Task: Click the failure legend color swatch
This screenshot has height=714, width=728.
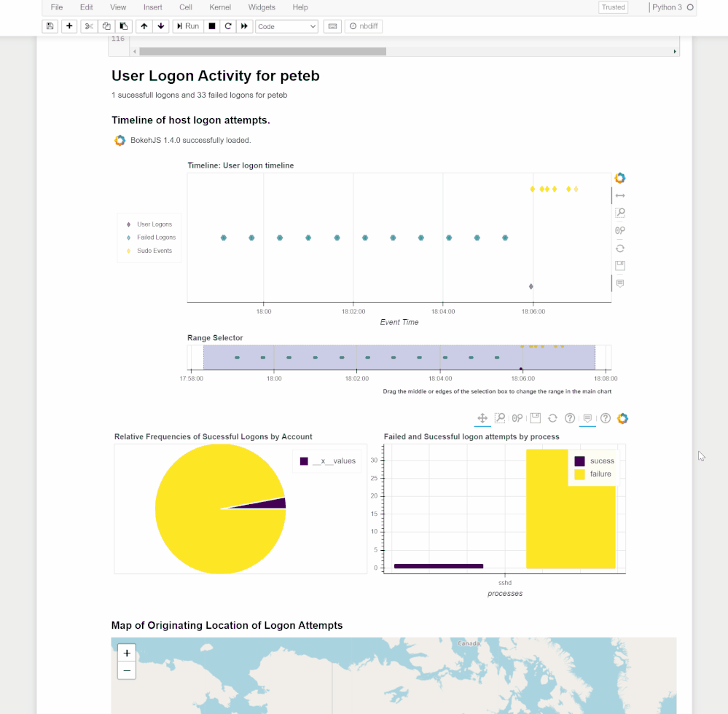Action: point(579,474)
